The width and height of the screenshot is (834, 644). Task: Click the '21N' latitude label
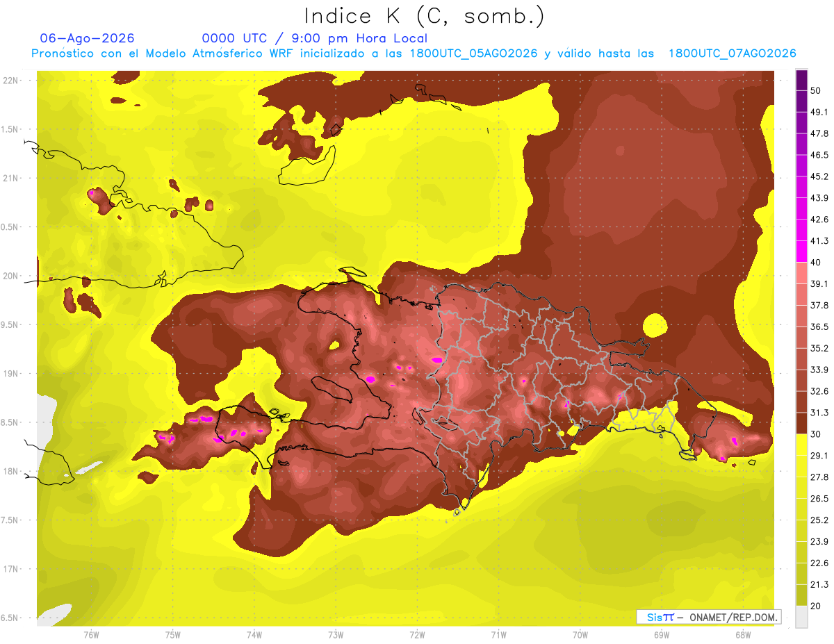[11, 178]
